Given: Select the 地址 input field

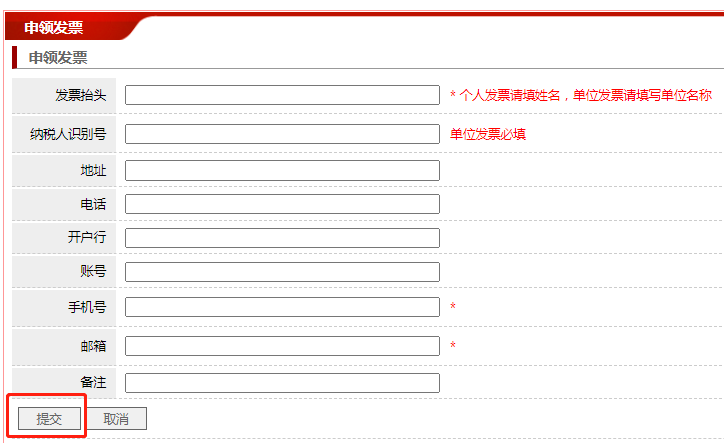Looking at the screenshot, I should click(282, 170).
